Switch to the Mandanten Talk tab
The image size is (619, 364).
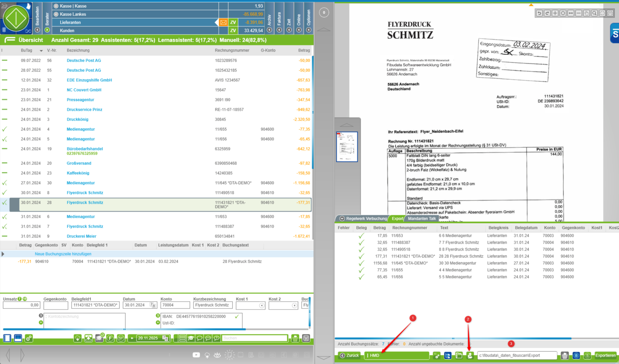[x=422, y=218]
